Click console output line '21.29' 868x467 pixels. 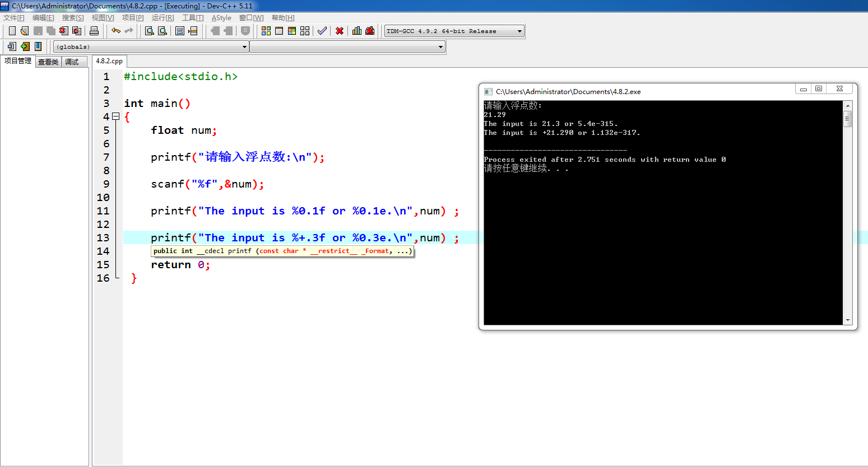tap(495, 115)
